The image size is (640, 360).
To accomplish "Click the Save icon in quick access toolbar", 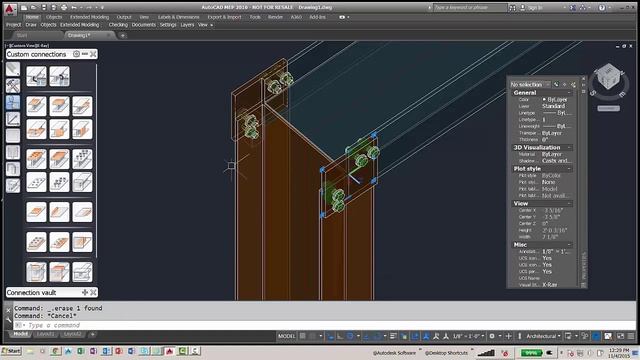I will click(x=44, y=7).
